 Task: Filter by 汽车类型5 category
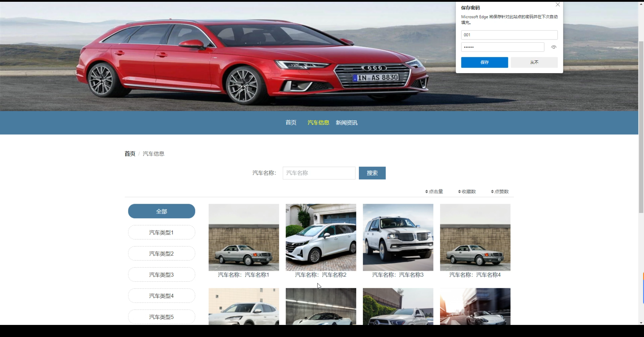[162, 317]
